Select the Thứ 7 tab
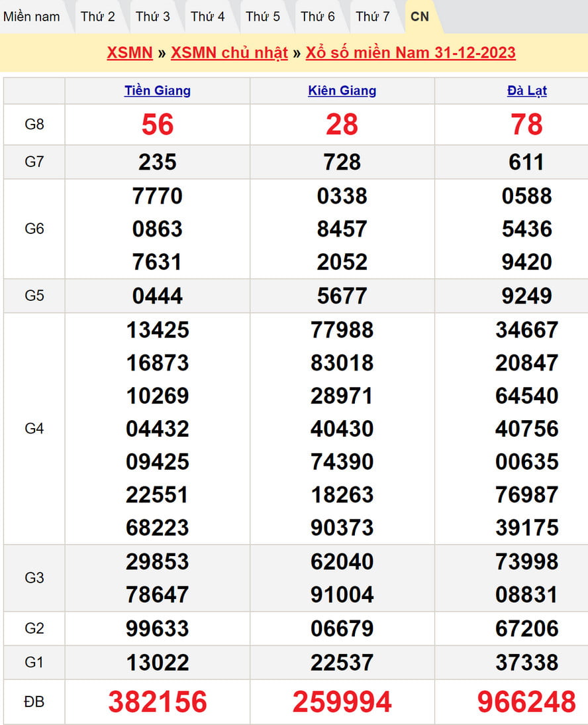Image resolution: width=588 pixels, height=725 pixels. [x=373, y=17]
